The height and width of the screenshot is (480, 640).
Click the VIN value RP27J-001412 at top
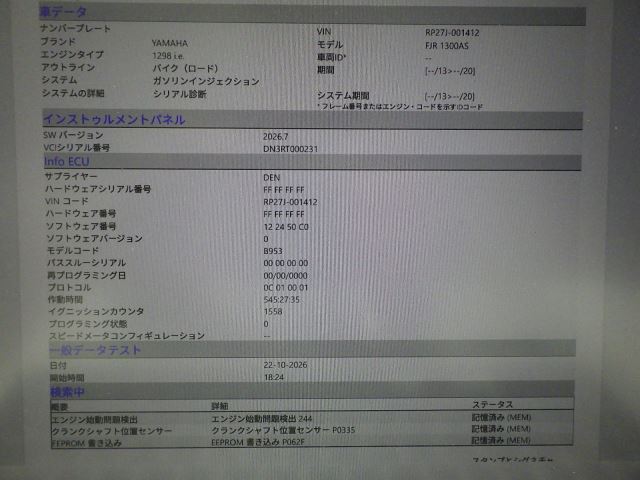point(452,33)
